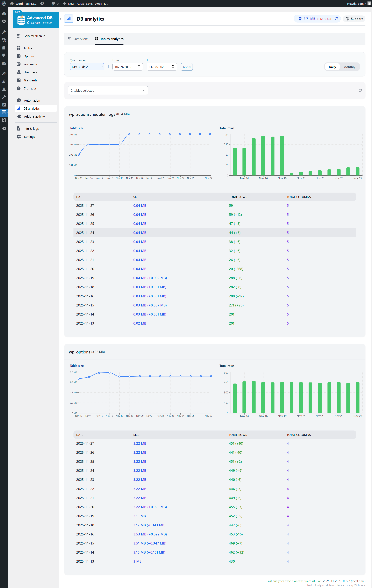
Task: Click the WordPress logo in the admin bar
Action: [4, 3]
